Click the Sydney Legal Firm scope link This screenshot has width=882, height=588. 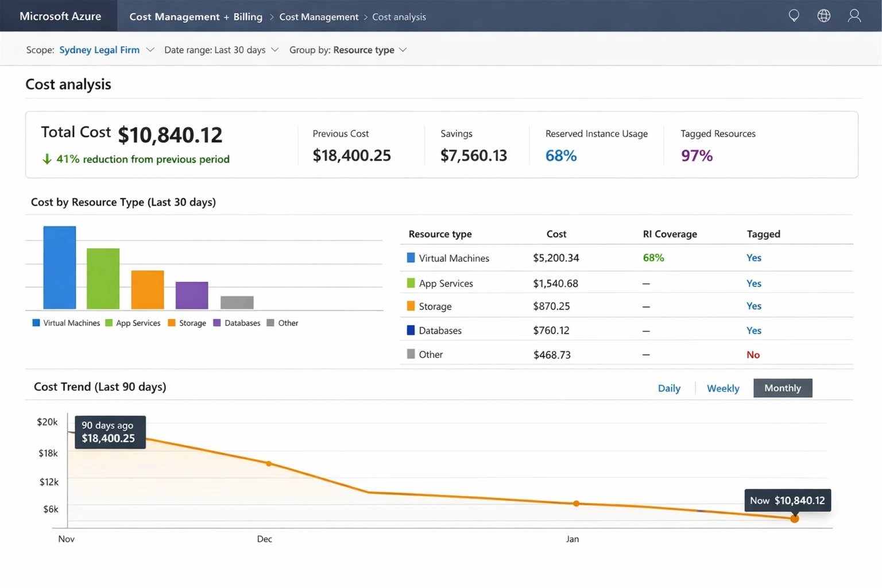coord(99,50)
